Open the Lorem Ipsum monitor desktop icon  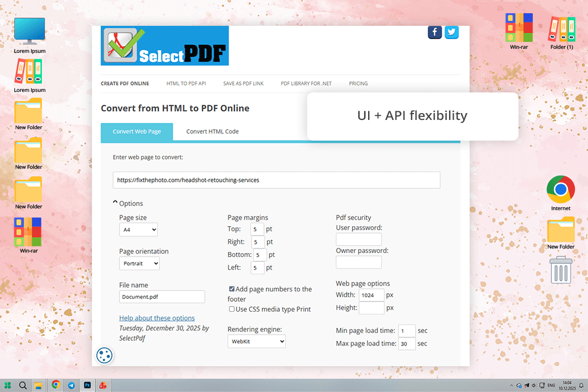[30, 36]
